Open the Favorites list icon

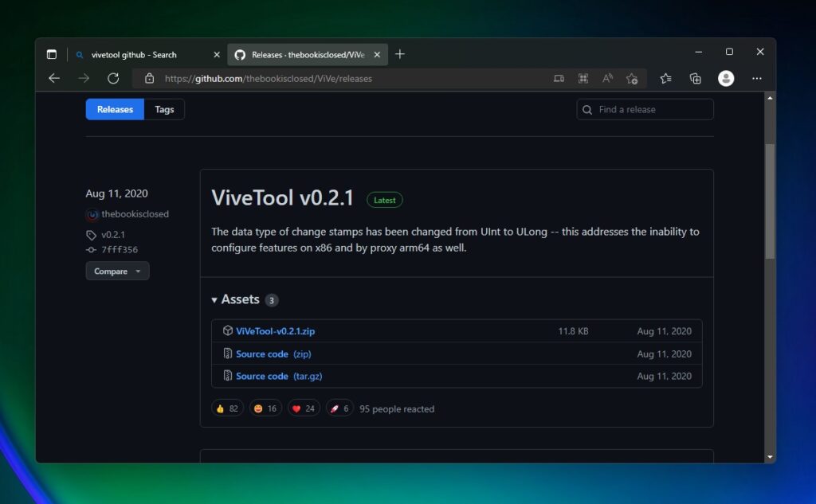[x=665, y=78]
